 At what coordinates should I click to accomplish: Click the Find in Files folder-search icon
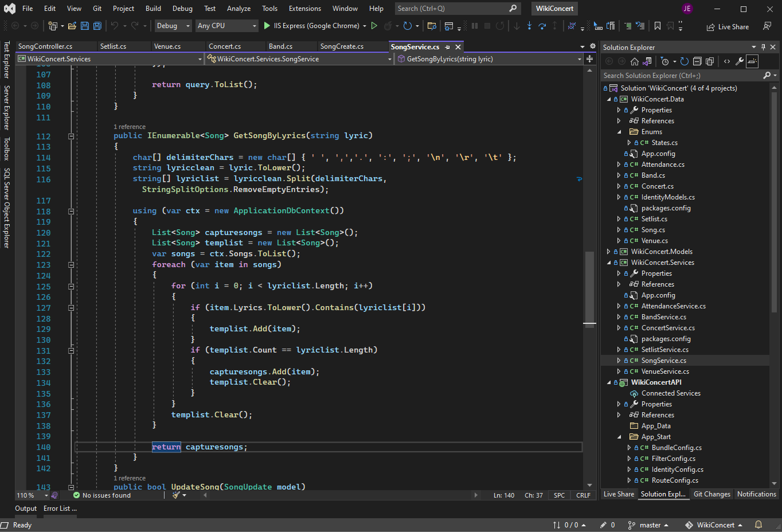pyautogui.click(x=432, y=26)
